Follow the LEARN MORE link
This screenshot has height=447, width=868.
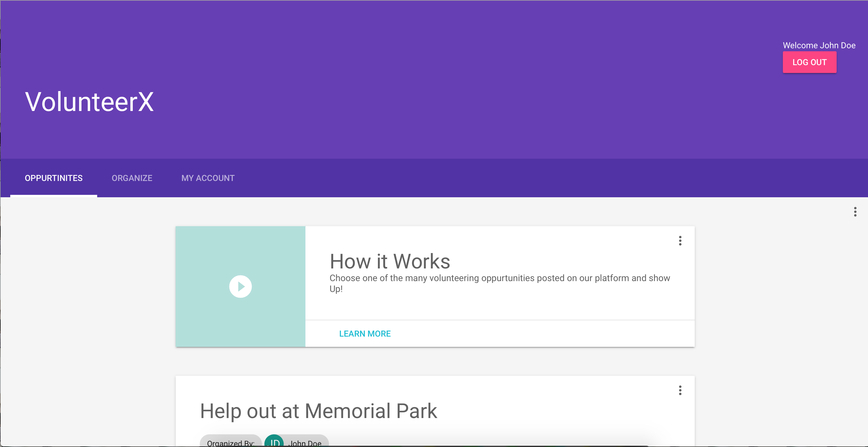[365, 334]
